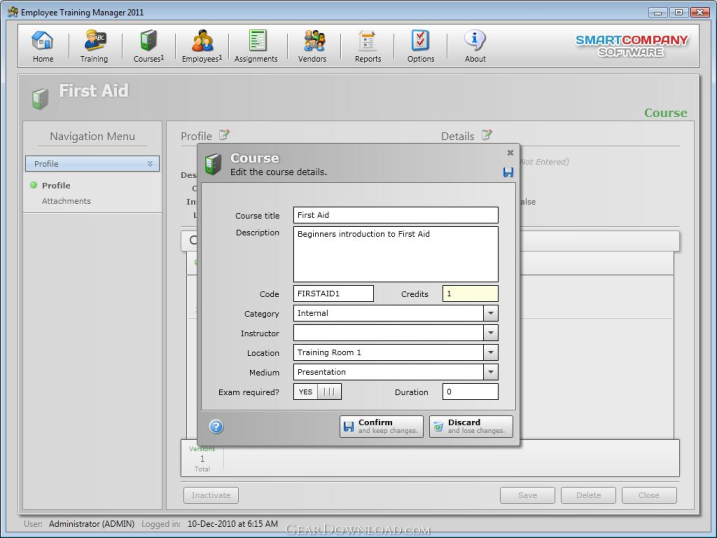Click the First Aid course book icon
717x538 pixels.
[40, 98]
